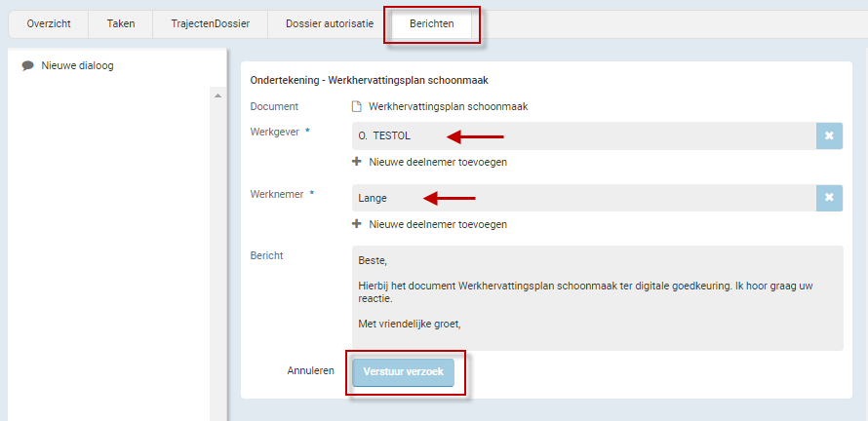
Task: Add new participant under Werkgever via text link
Action: [437, 162]
